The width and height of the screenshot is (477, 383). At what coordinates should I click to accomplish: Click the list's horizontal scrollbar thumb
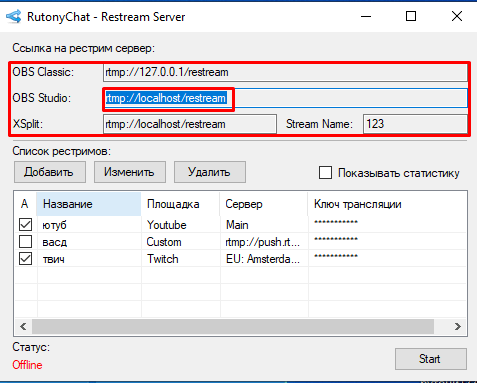click(x=233, y=326)
